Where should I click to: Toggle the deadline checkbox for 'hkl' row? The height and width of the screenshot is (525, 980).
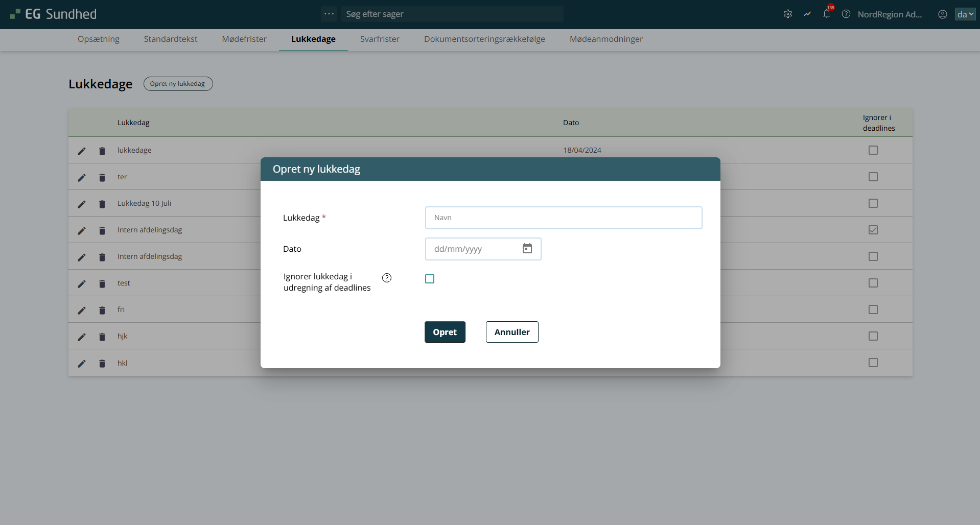(x=873, y=363)
